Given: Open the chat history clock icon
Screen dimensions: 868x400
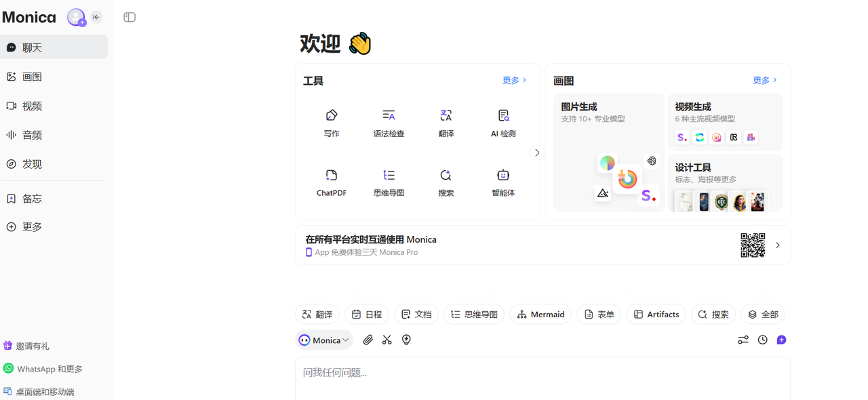Looking at the screenshot, I should tap(763, 340).
